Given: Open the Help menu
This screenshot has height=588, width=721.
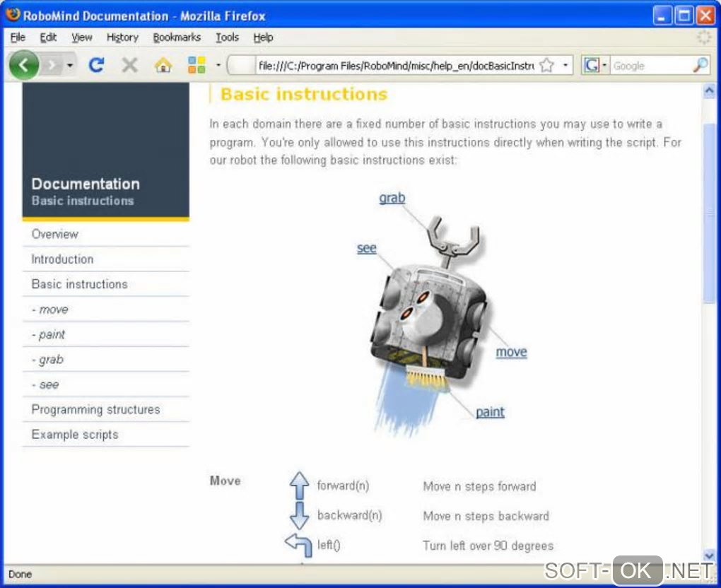Looking at the screenshot, I should pyautogui.click(x=263, y=37).
